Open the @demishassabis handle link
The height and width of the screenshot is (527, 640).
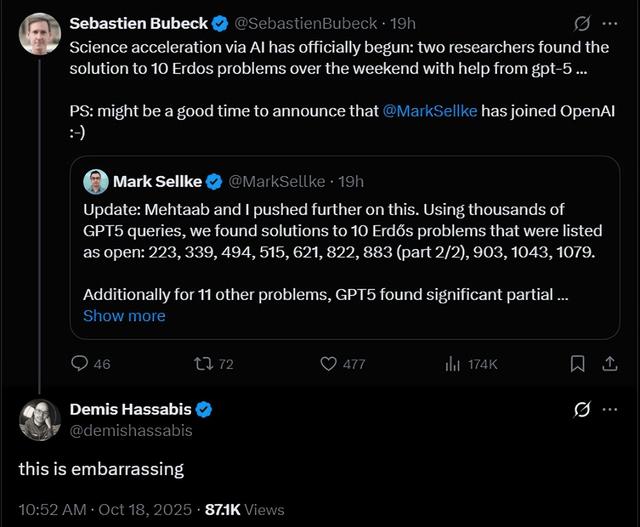131,430
